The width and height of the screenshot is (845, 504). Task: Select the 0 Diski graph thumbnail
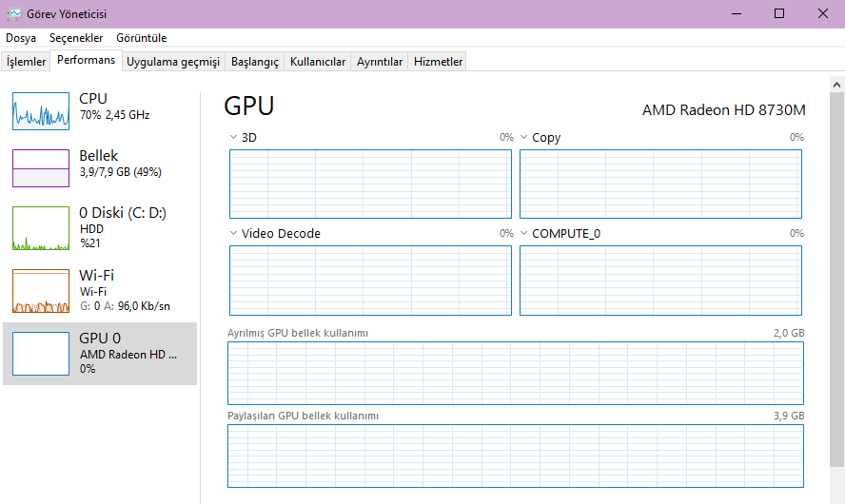click(x=41, y=228)
